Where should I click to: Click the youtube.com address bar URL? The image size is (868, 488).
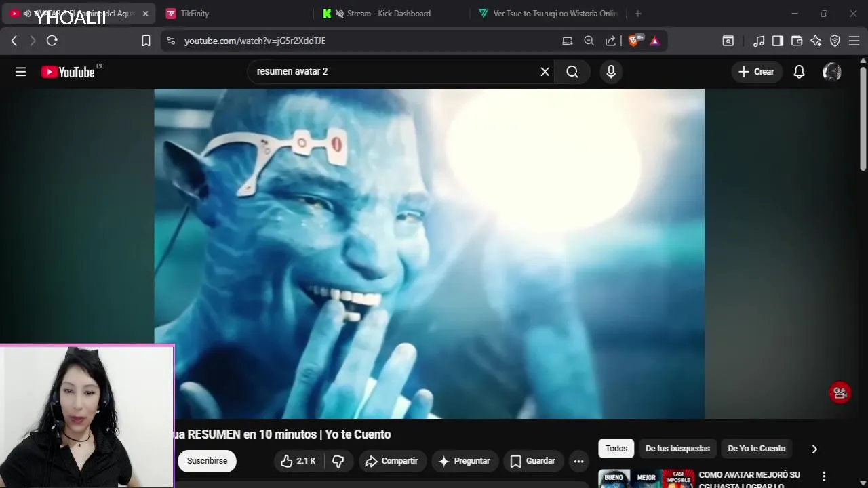coord(255,41)
